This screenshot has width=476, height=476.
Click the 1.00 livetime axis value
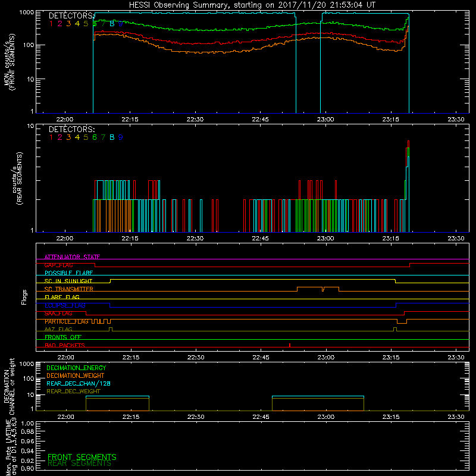click(x=27, y=424)
